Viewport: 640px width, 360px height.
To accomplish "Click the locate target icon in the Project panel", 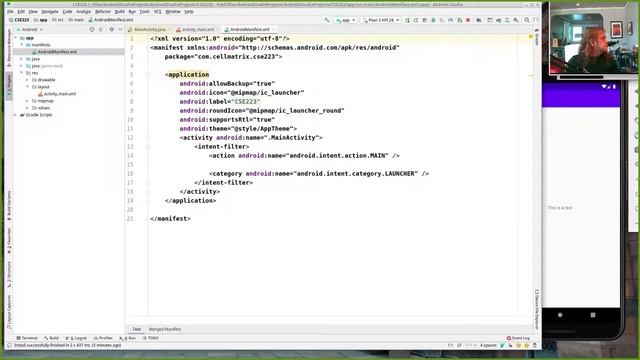I will (x=92, y=29).
